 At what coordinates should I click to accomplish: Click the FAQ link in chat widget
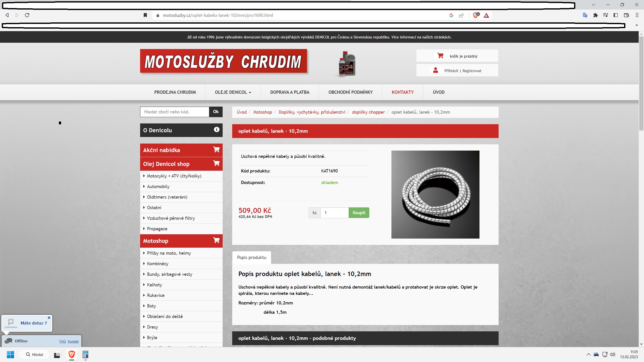[62, 341]
